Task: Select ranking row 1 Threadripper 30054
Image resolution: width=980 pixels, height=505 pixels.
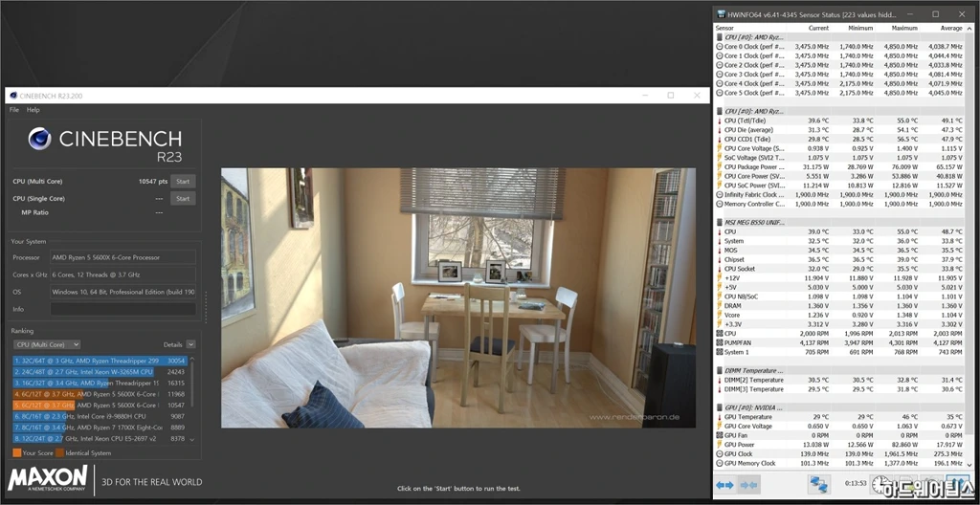Action: coord(100,361)
